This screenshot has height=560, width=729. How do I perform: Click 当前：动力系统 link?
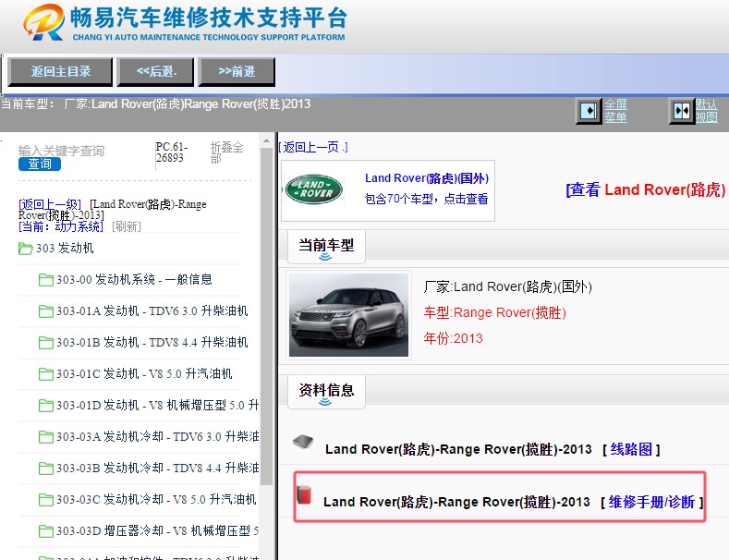pyautogui.click(x=61, y=226)
